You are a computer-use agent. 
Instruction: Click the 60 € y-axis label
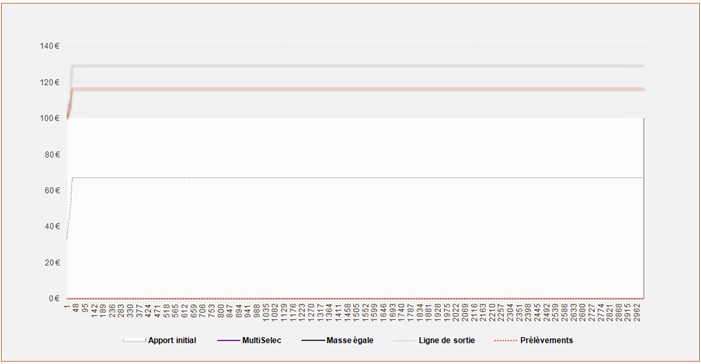[x=51, y=190]
